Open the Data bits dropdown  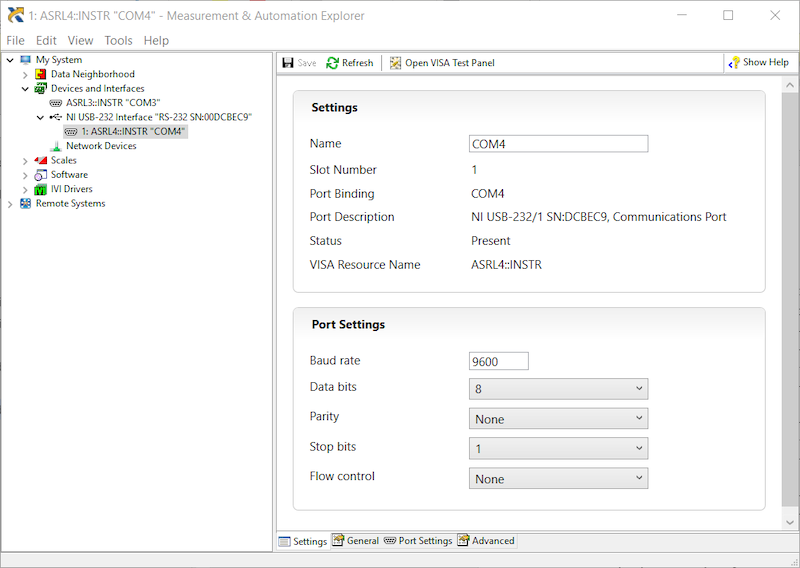click(559, 389)
